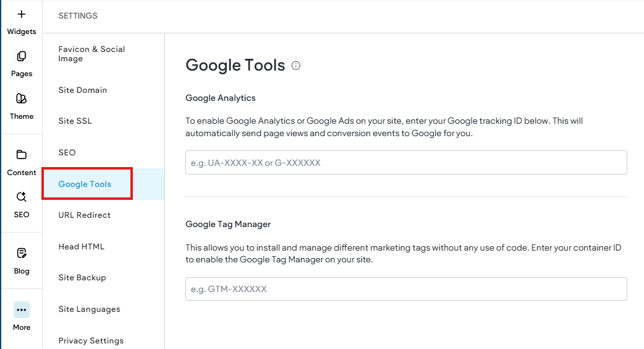Viewport: 644px width, 349px height.
Task: Click the Google Analytics section heading
Action: (221, 98)
